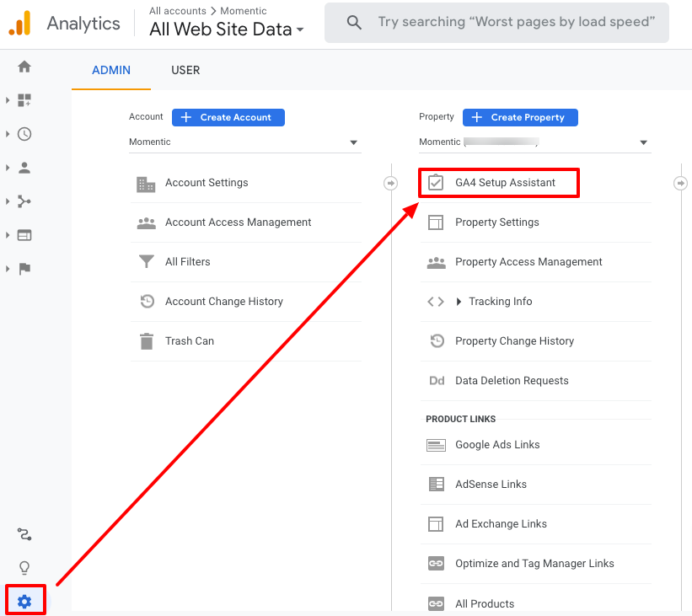Viewport: 692px width, 616px height.
Task: Open Customization dashboards icon in sidebar
Action: point(24,100)
